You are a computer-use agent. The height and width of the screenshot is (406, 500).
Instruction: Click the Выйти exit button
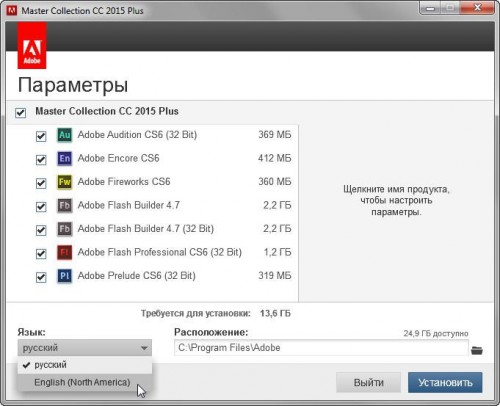pos(368,382)
